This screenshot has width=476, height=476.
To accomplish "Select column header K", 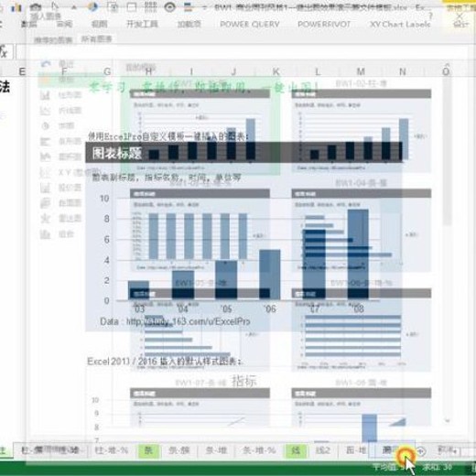I will click(276, 71).
